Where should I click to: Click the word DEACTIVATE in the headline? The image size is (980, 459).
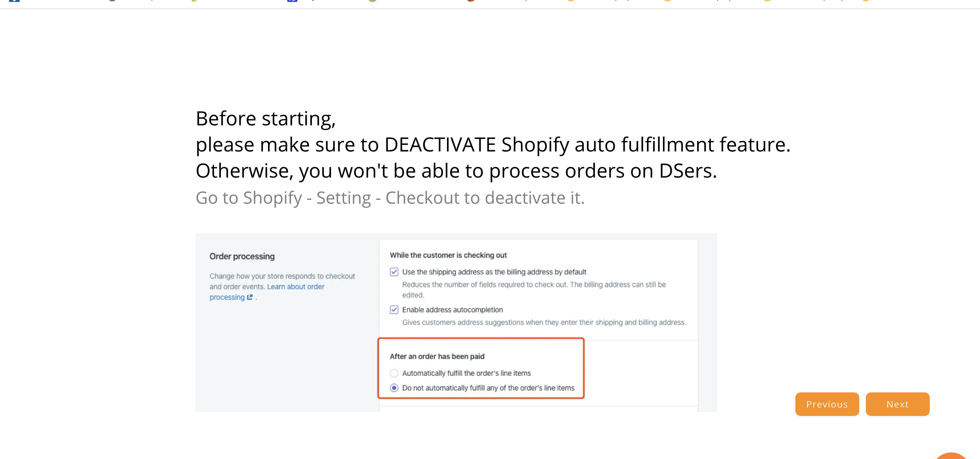(x=440, y=145)
